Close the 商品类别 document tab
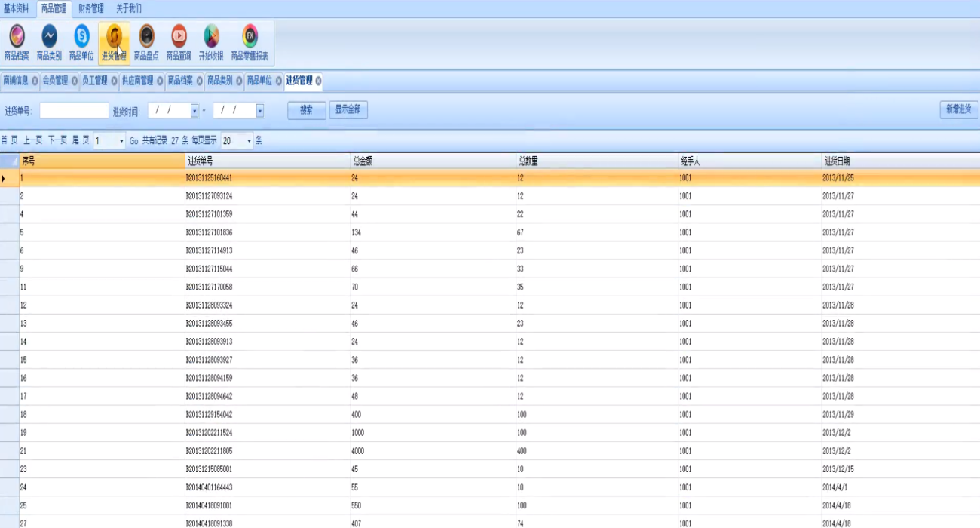The width and height of the screenshot is (980, 528). pyautogui.click(x=239, y=81)
